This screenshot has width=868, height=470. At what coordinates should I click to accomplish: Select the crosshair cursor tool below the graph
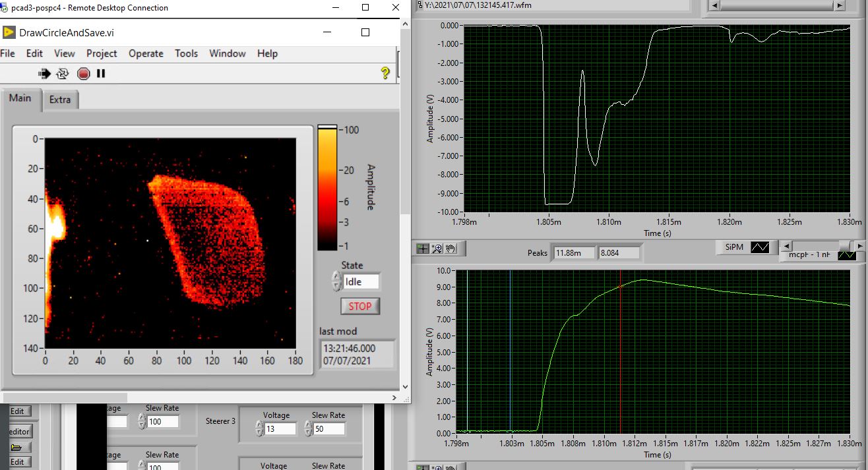coord(423,249)
